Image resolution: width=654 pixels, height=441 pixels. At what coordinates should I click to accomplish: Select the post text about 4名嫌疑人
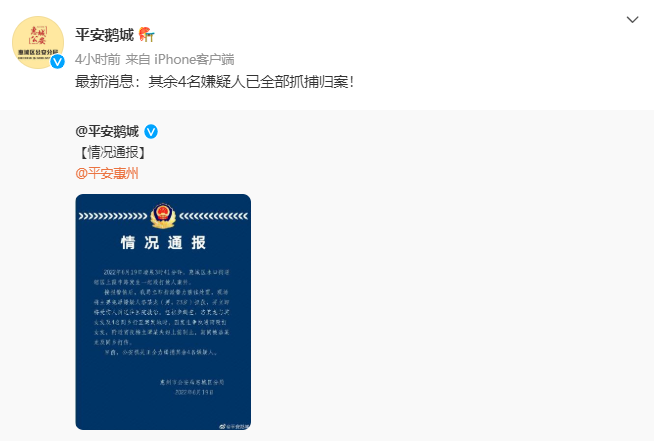coord(215,81)
